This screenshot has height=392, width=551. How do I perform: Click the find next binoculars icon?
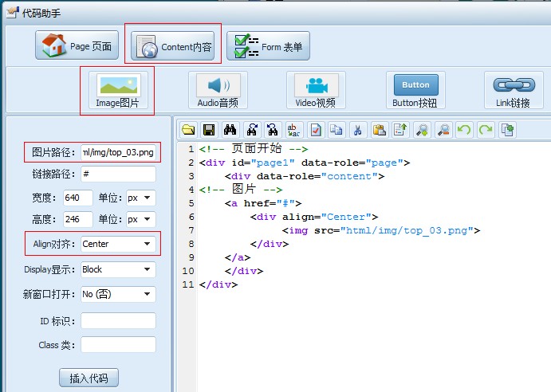coord(252,130)
